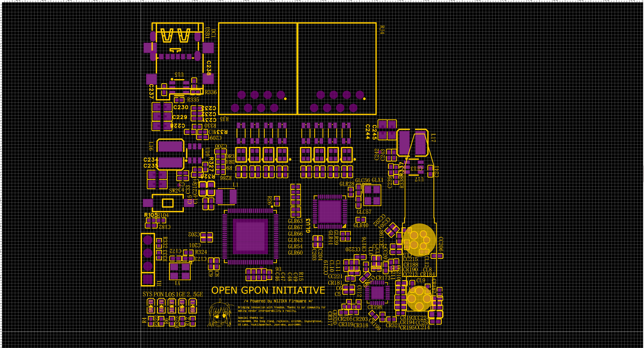Select the square pin pad of header H1
Image resolution: width=644 pixels, height=348 pixels.
[148, 279]
